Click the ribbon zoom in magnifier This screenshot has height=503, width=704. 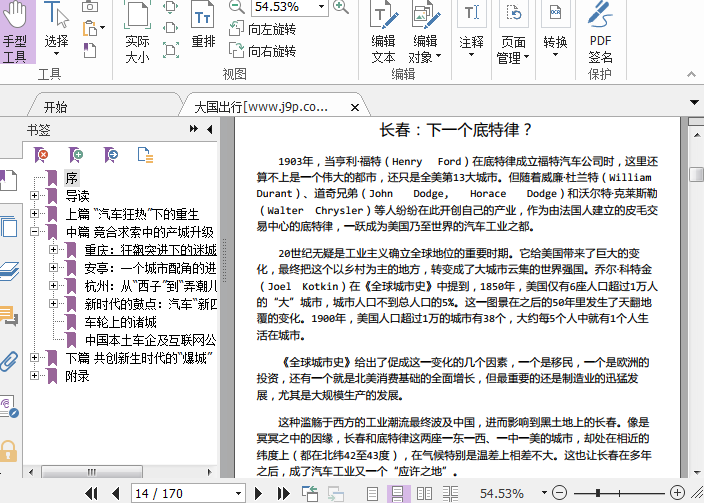341,6
